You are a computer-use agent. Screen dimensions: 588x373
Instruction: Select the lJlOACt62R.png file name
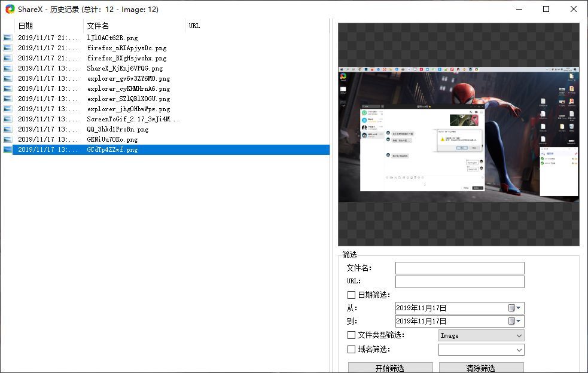point(112,38)
